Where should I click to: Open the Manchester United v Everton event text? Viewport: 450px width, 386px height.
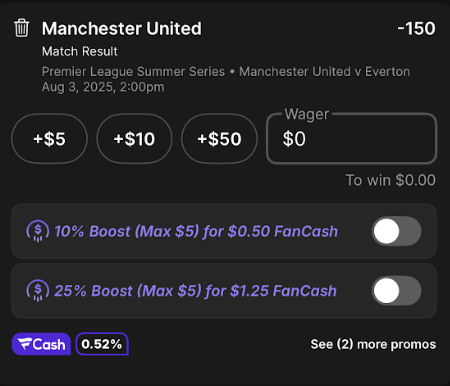tap(324, 72)
